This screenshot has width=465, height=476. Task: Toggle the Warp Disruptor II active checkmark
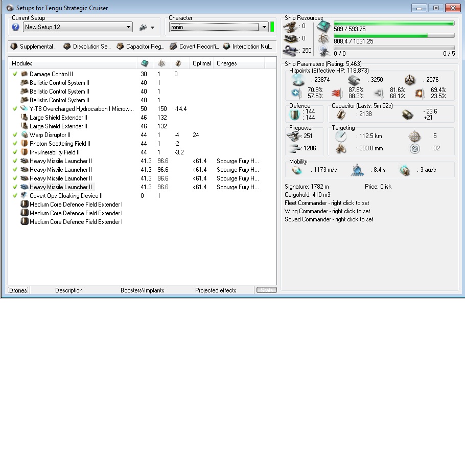pos(15,135)
